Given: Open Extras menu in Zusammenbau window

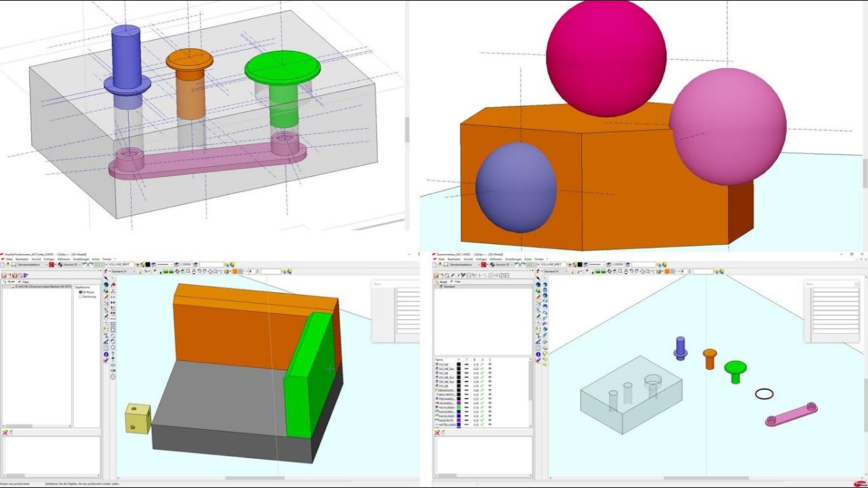Looking at the screenshot, I should coord(528,259).
